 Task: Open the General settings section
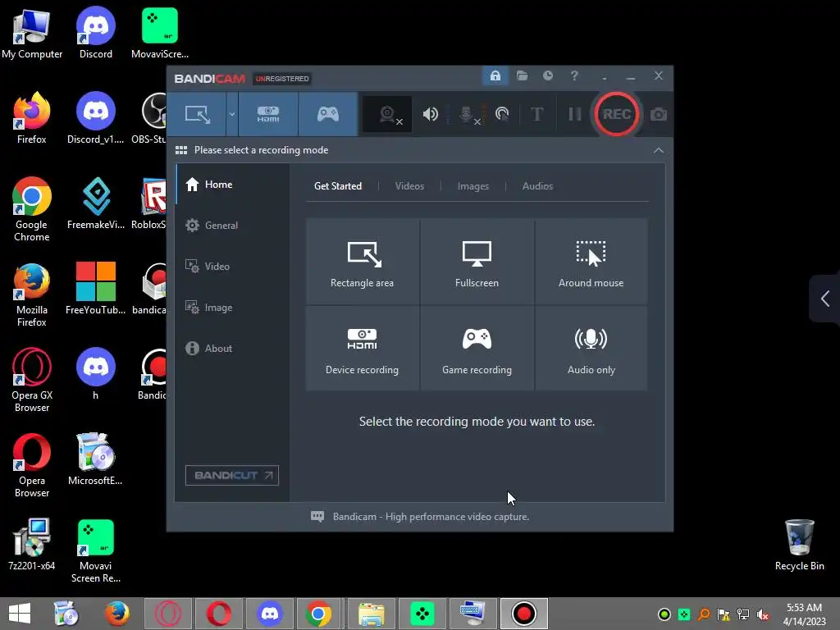(232, 226)
